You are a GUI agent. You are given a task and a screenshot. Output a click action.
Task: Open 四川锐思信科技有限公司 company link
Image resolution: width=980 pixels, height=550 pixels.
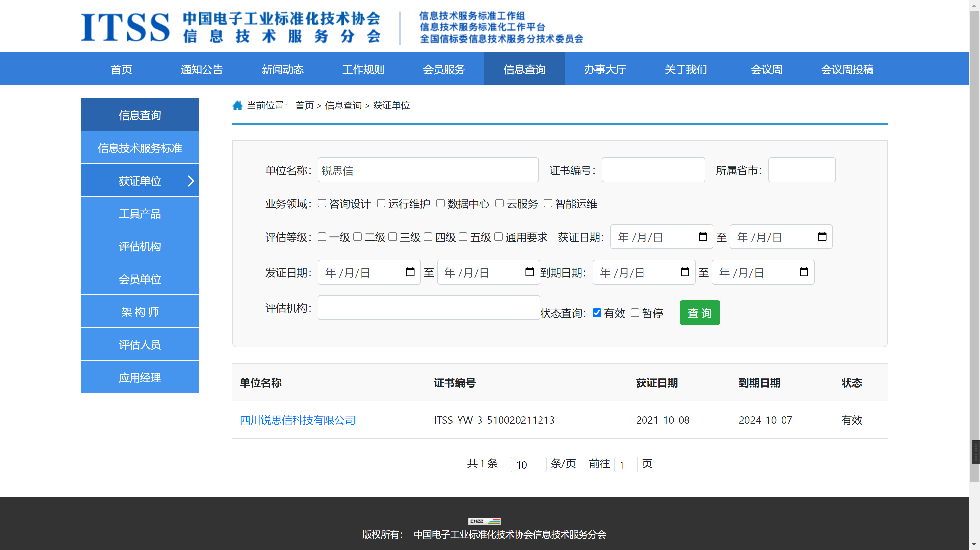pos(297,420)
